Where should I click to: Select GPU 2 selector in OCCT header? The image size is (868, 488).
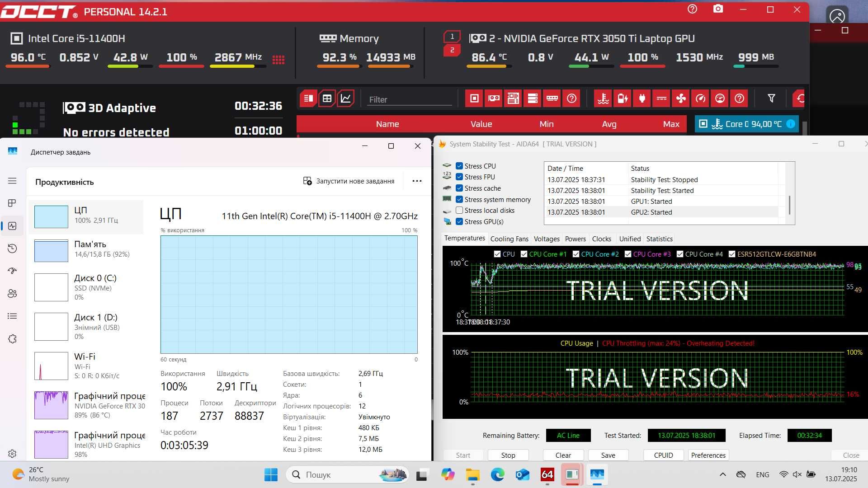coord(452,50)
